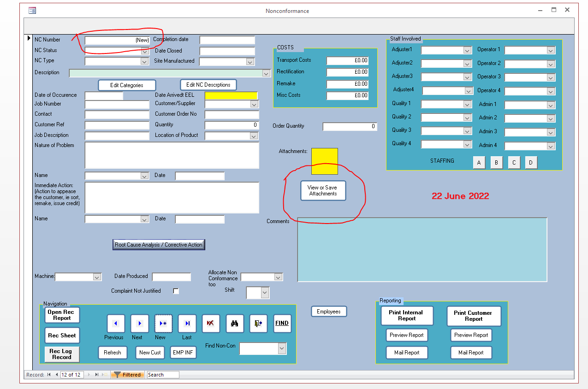Click yellow Attachments box
The width and height of the screenshot is (588, 389).
pos(325,161)
